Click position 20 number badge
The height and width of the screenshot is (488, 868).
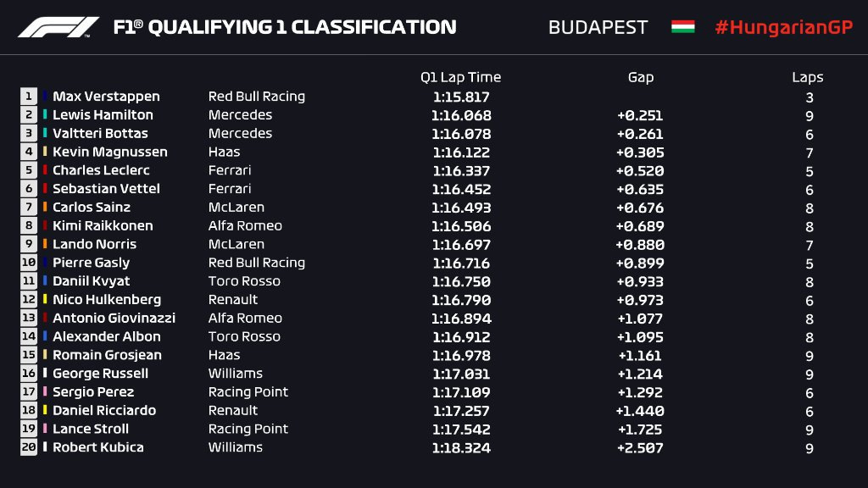(x=29, y=447)
